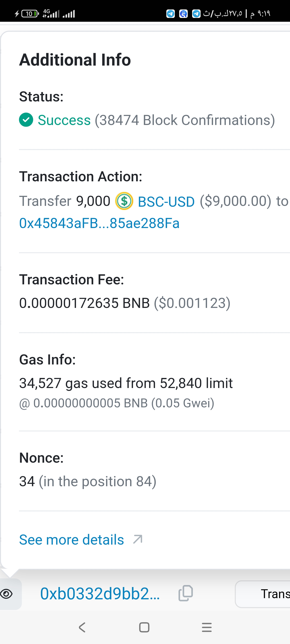Open the BSC-USD token link
Image resolution: width=290 pixels, height=644 pixels.
[166, 201]
